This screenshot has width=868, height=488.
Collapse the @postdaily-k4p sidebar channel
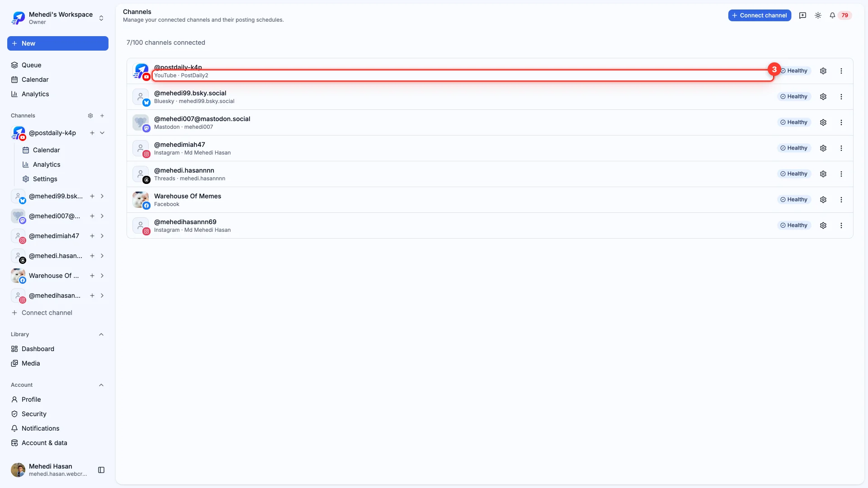click(102, 133)
